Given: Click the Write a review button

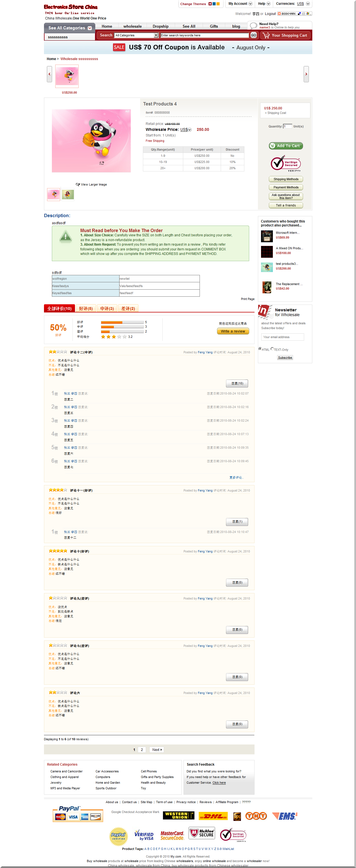Looking at the screenshot, I should pyautogui.click(x=233, y=332).
